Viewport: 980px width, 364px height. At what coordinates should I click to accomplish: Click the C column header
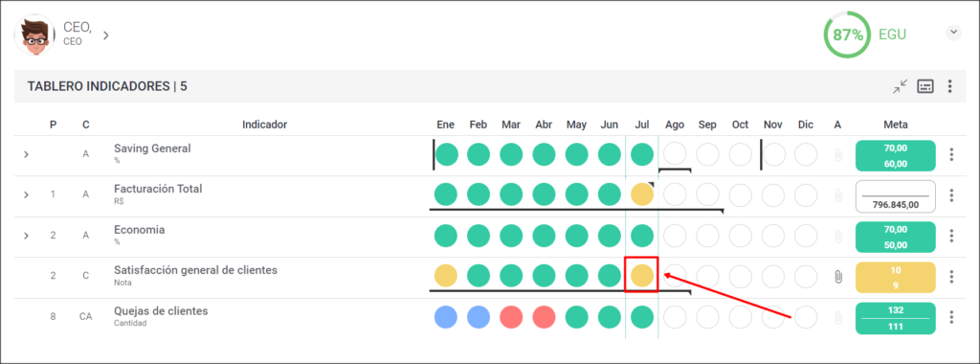85,125
